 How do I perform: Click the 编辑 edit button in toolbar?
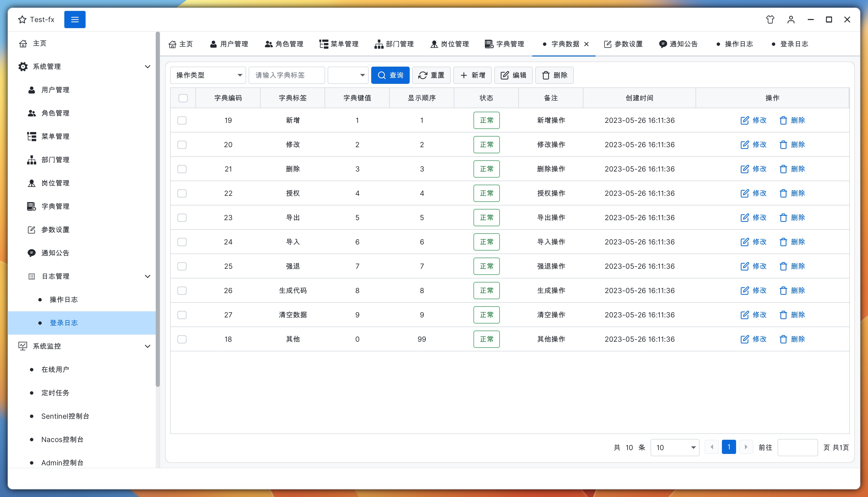513,75
